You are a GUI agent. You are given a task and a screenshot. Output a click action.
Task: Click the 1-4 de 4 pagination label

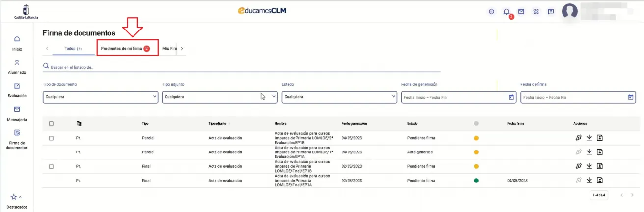click(599, 195)
